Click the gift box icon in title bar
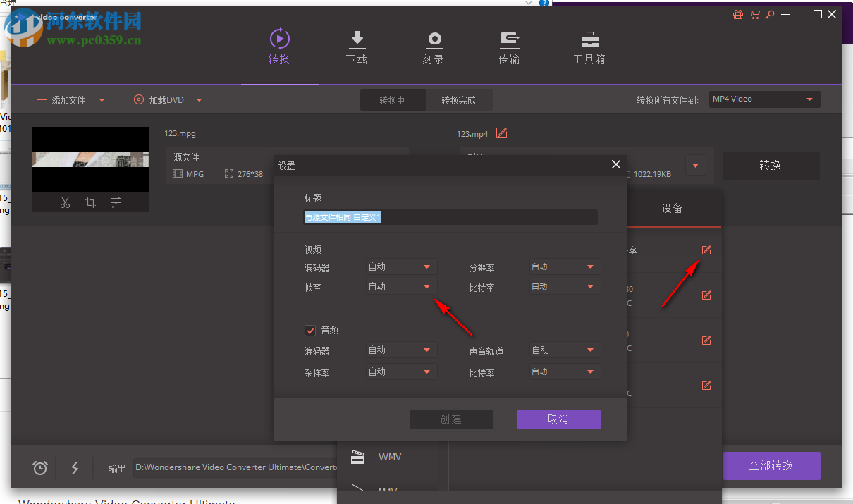853x504 pixels. click(738, 14)
